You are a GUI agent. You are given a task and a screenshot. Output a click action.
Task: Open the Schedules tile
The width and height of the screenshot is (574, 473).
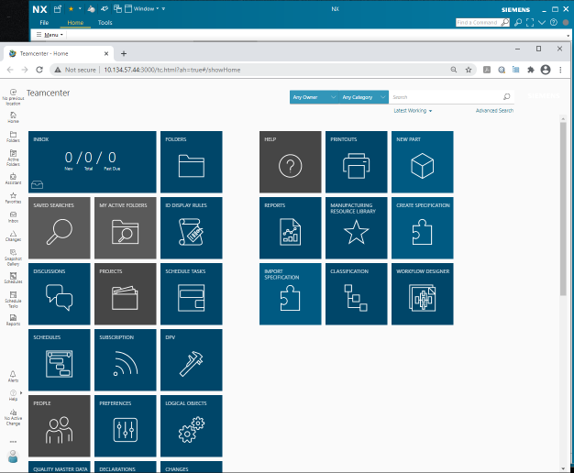click(x=59, y=360)
